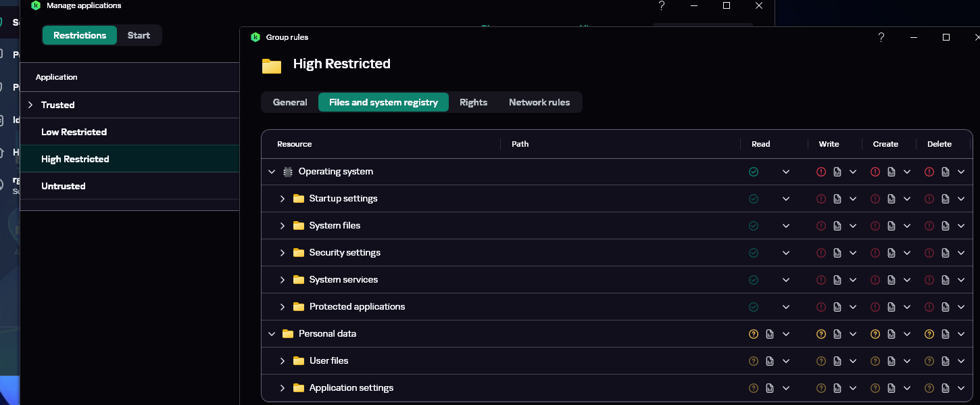Click the Security settings Delete deny icon
This screenshot has width=980, height=405.
pos(929,253)
